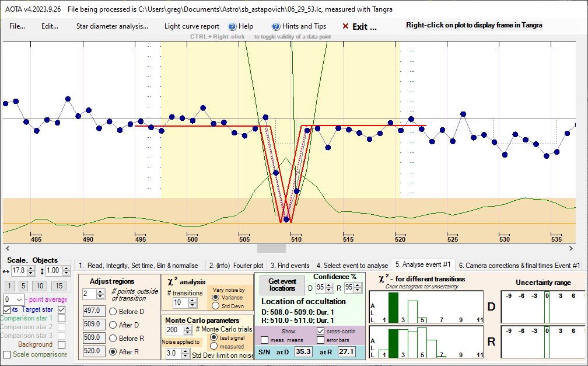This screenshot has width=588, height=366.
Task: Click the Get event locations button
Action: click(282, 284)
